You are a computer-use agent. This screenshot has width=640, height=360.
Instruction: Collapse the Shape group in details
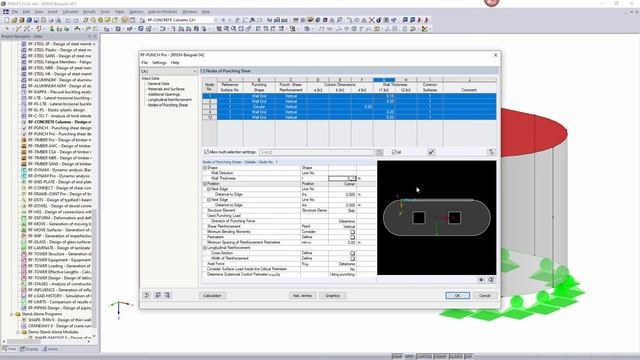205,168
